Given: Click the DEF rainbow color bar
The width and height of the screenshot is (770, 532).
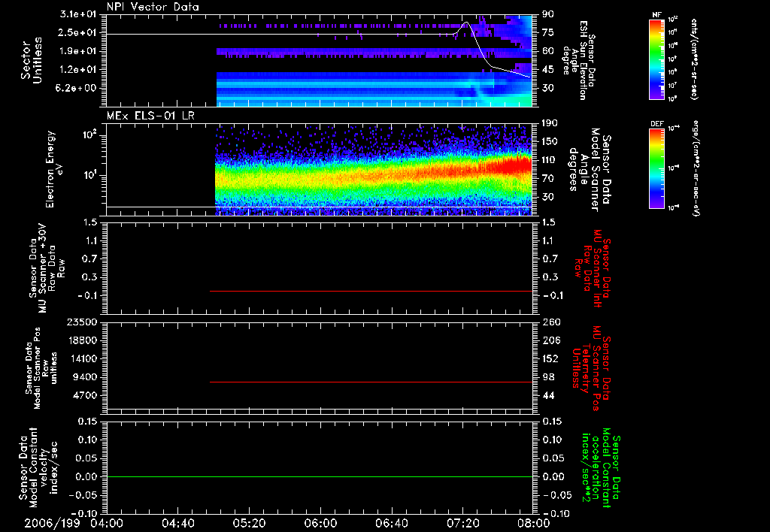Looking at the screenshot, I should coord(657,168).
